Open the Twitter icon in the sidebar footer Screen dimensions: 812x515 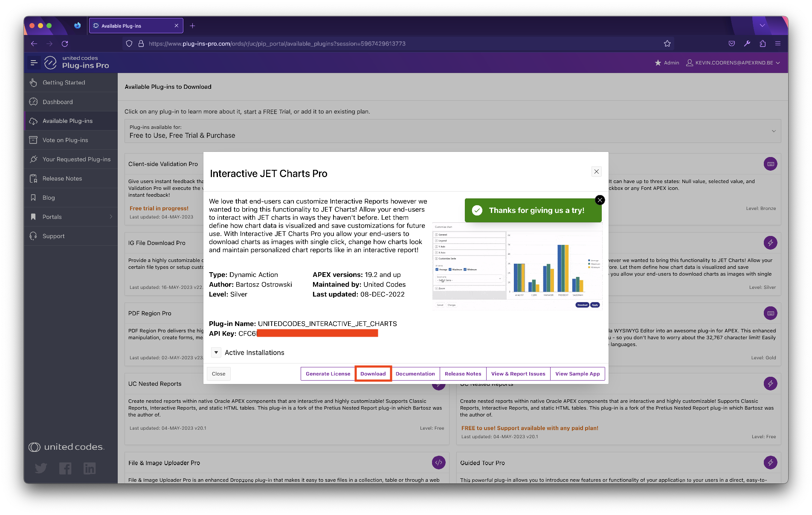coord(41,468)
